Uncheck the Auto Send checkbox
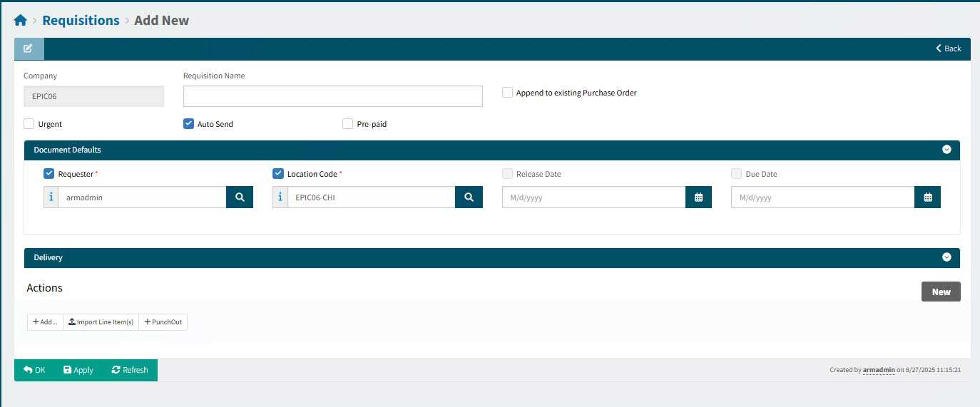The image size is (980, 407). (189, 124)
